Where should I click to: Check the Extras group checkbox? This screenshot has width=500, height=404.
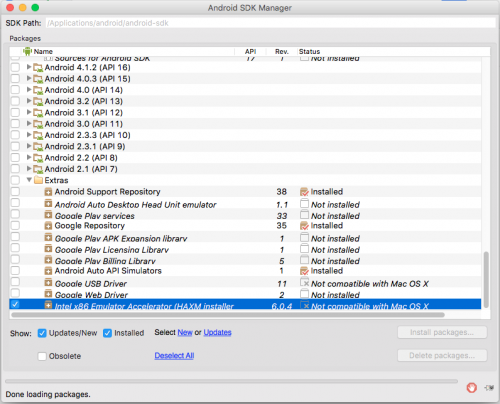click(15, 180)
